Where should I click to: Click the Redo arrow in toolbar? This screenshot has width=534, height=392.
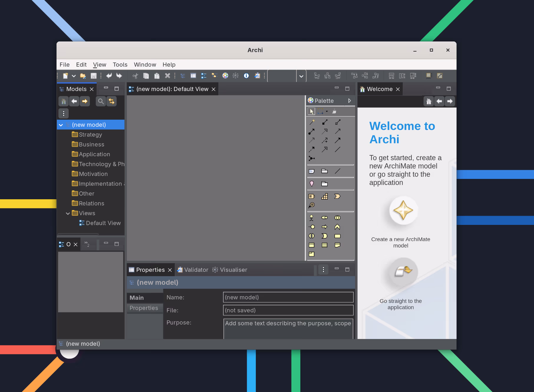119,76
